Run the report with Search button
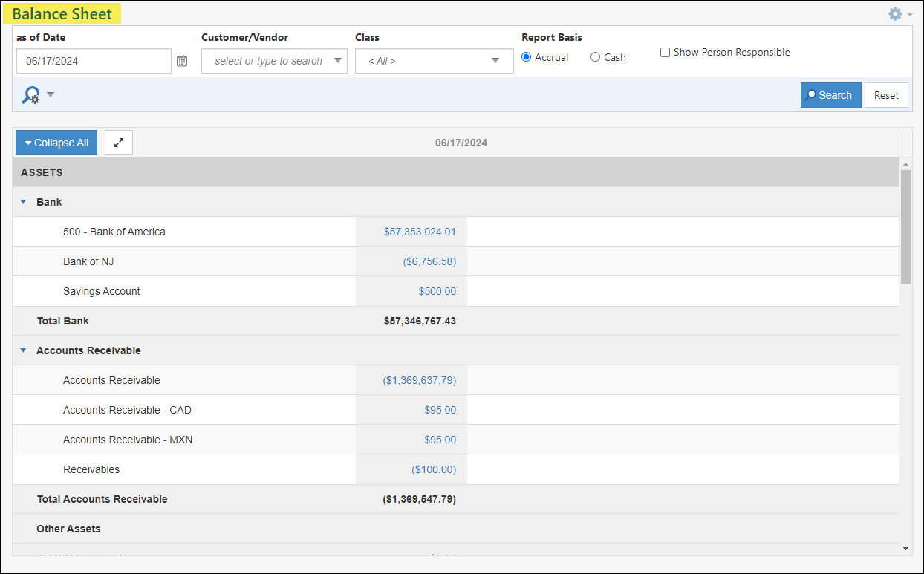 (x=830, y=95)
